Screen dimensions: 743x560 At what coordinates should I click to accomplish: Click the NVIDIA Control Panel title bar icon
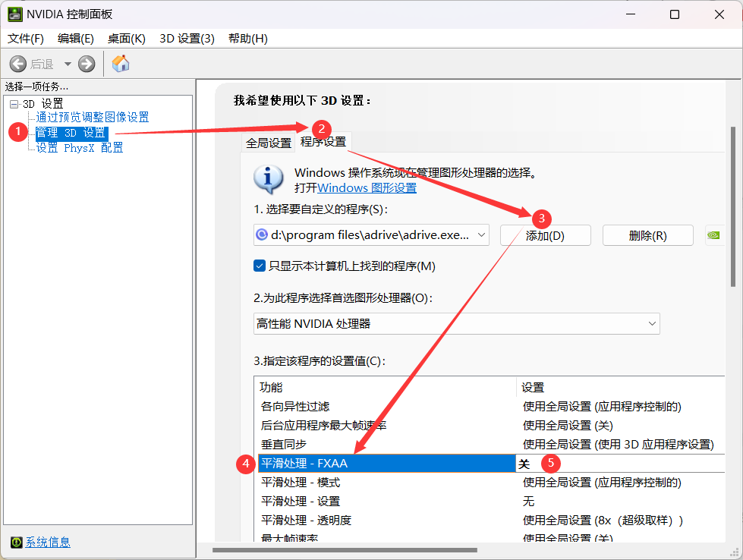14,14
